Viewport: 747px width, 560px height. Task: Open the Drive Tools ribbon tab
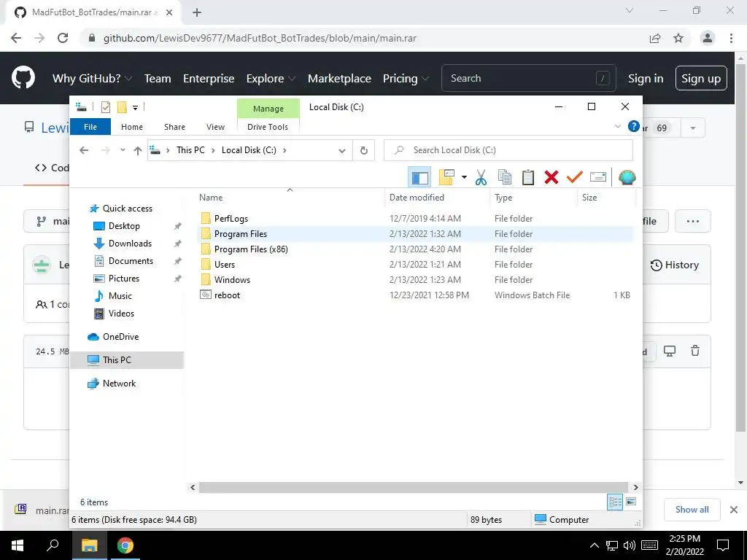268,127
